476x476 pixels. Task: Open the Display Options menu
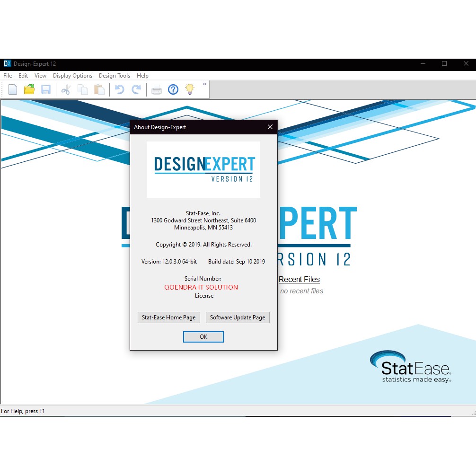(x=72, y=76)
